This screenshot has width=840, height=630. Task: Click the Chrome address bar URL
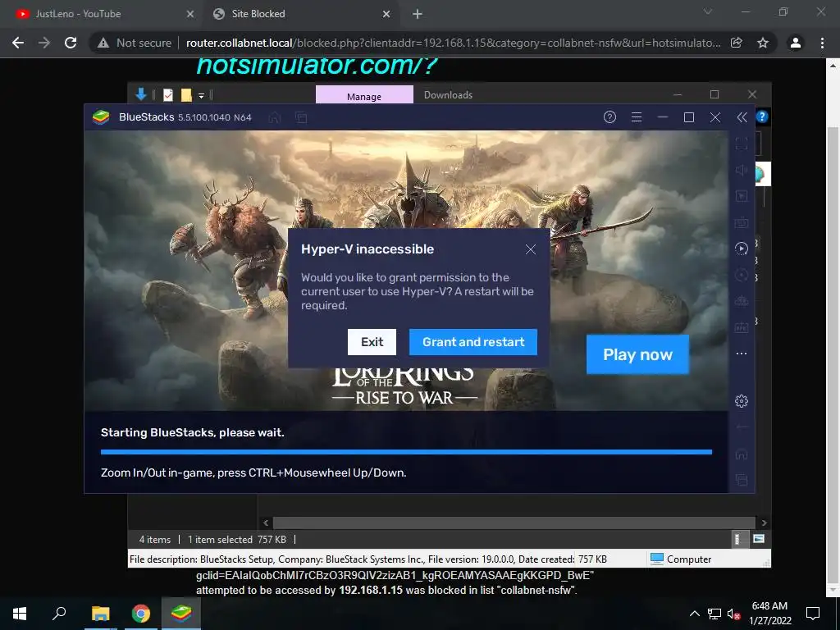click(453, 43)
